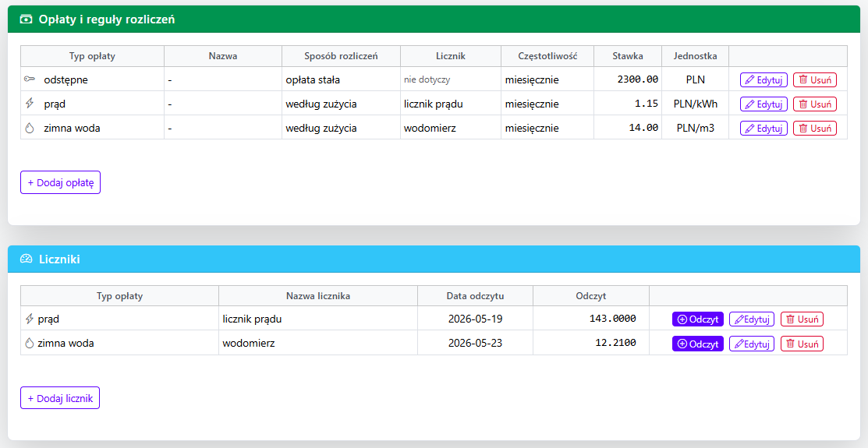Click miesięcznie in the odstępne row
Image resolution: width=868 pixels, height=448 pixels.
click(x=532, y=79)
